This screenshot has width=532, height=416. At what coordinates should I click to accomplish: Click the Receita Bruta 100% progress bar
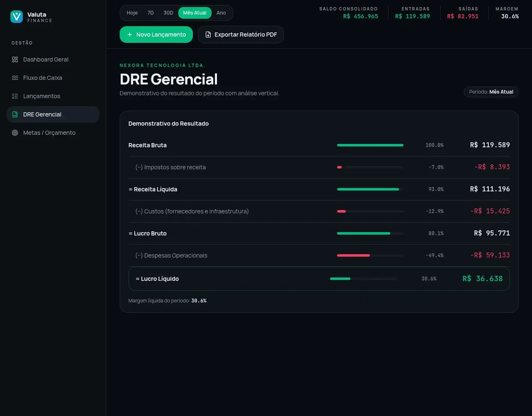[x=370, y=145]
